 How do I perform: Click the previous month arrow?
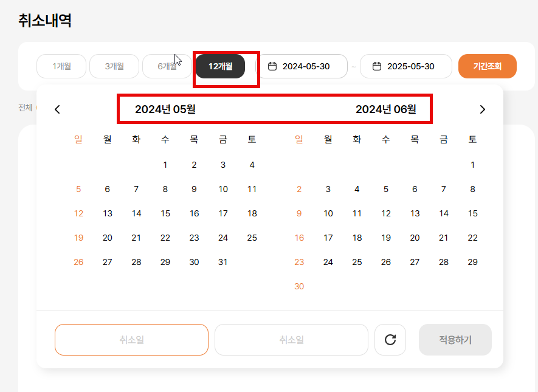[x=57, y=109]
